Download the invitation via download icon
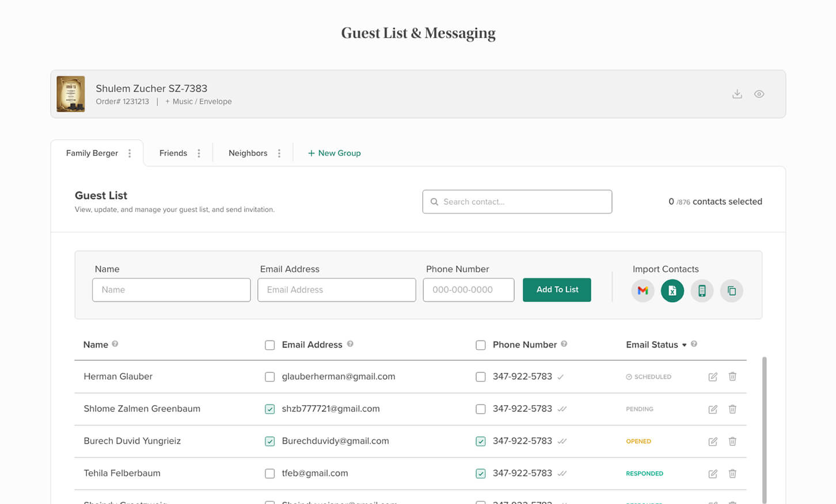This screenshot has height=504, width=836. 737,94
